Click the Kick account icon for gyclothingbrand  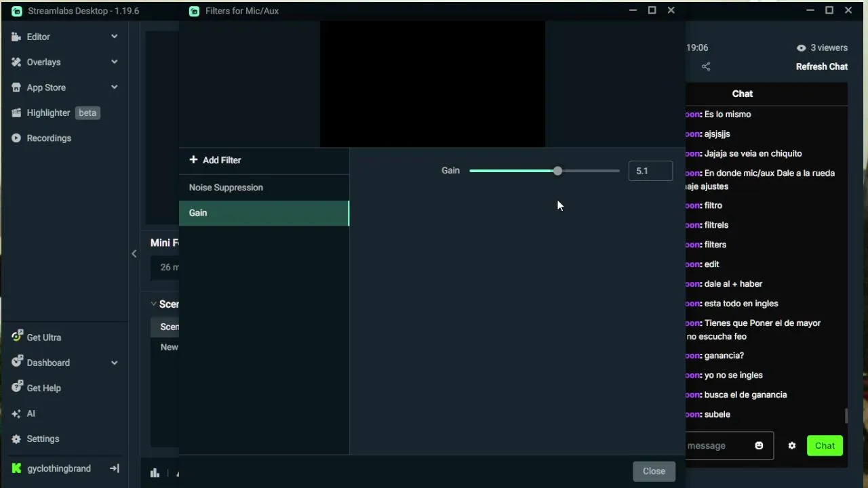click(x=16, y=468)
